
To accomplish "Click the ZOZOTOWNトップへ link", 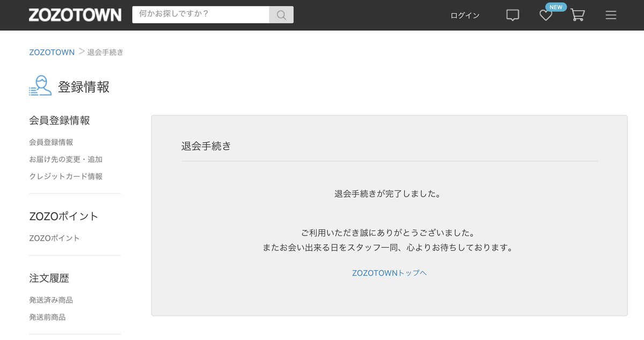I will coord(390,273).
